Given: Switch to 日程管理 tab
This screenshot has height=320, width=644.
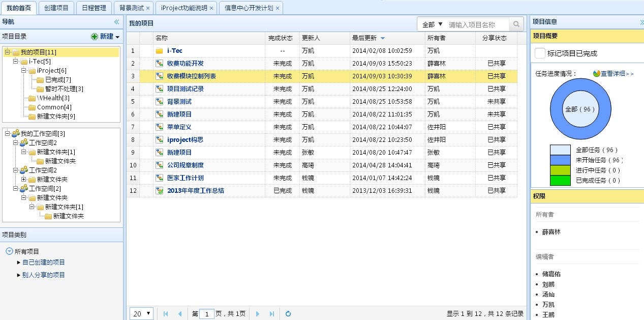Looking at the screenshot, I should click(x=94, y=8).
